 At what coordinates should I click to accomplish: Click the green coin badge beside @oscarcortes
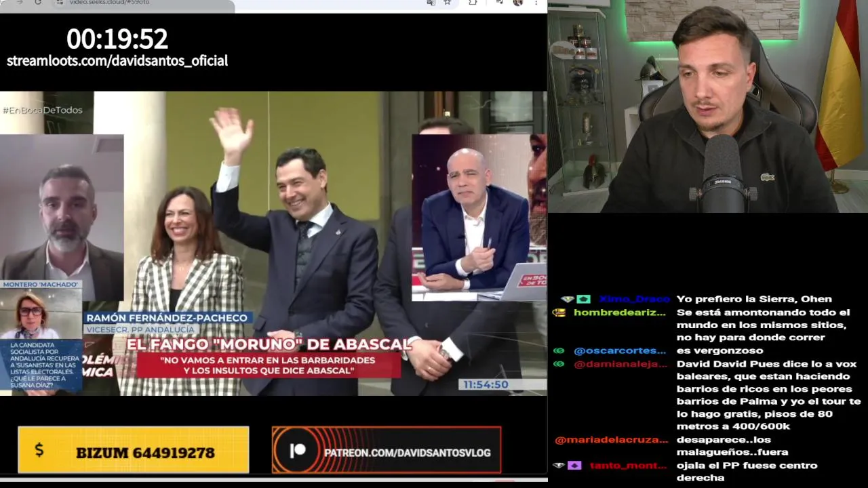point(558,350)
